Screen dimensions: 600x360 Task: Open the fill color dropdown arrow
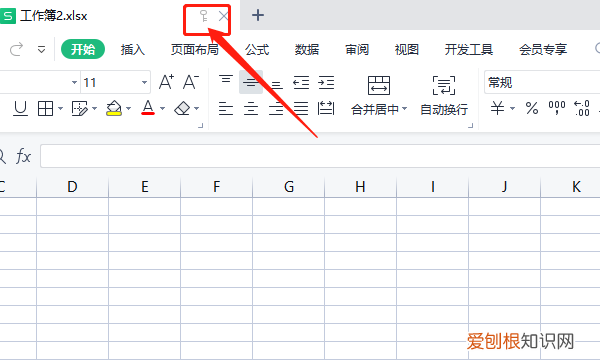click(x=128, y=109)
